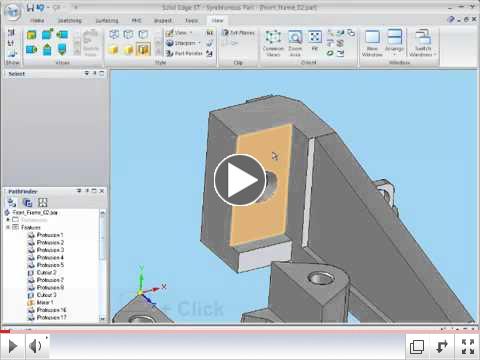Click the New Window button
Viewport: 480px width, 360px height.
(x=372, y=43)
